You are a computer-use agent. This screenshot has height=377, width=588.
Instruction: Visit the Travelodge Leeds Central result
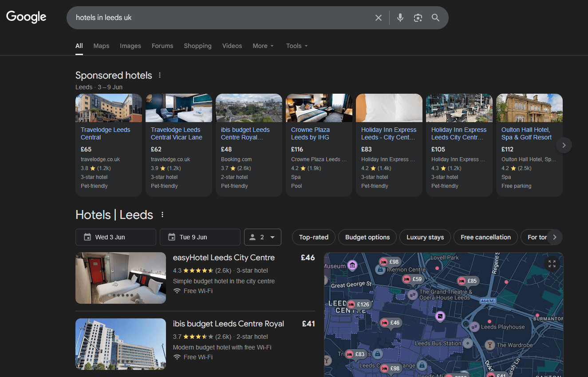pos(105,133)
